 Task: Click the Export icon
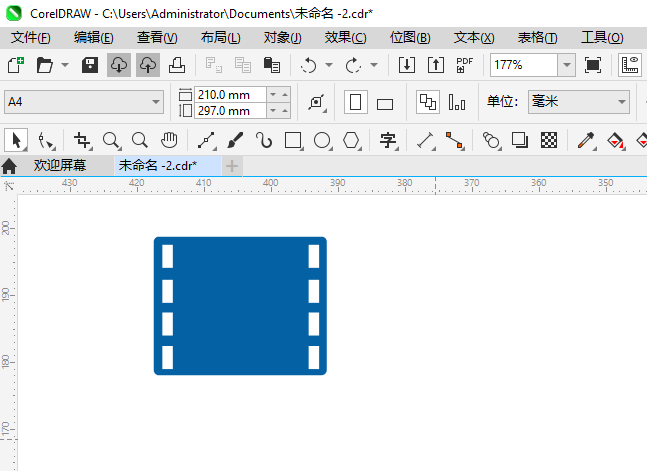pyautogui.click(x=436, y=65)
